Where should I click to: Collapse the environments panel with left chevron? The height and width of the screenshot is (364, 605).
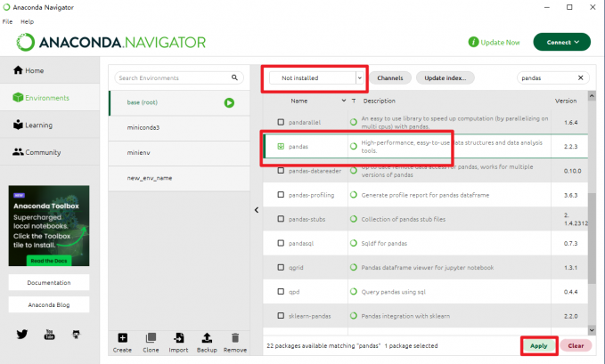257,210
